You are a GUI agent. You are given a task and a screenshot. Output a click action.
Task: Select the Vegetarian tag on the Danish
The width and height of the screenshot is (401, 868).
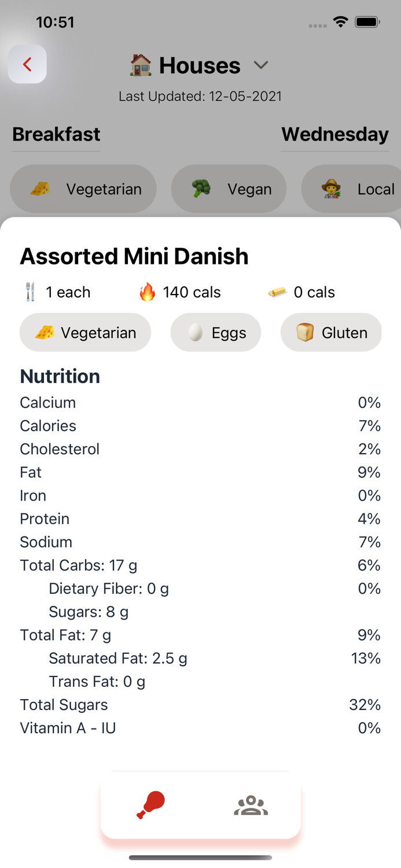click(x=85, y=333)
